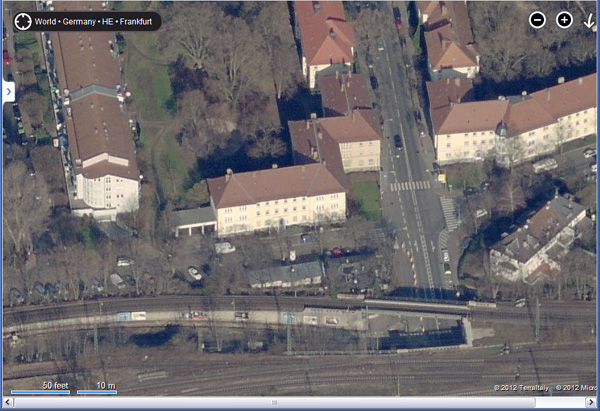Click the 50 feet scale label

pyautogui.click(x=55, y=385)
